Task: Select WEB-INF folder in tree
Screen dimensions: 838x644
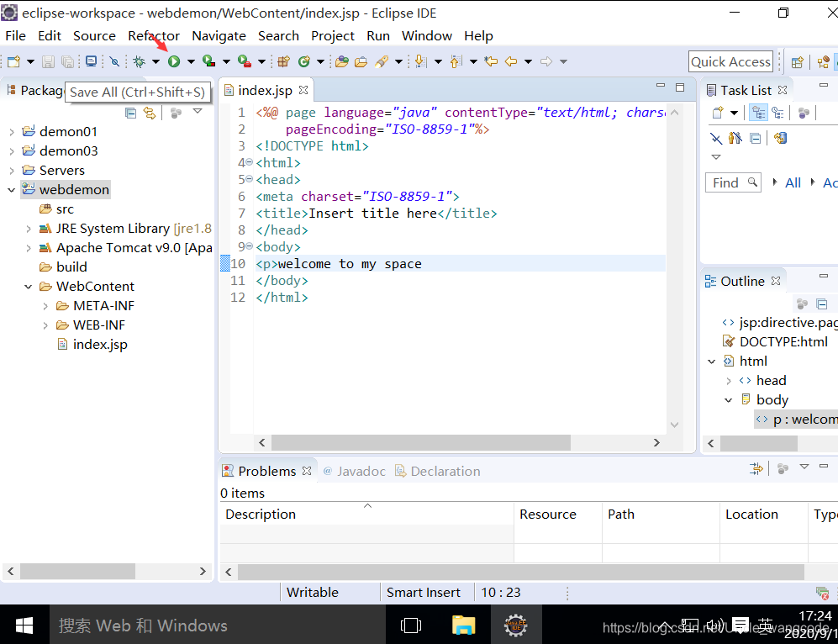Action: [x=99, y=325]
